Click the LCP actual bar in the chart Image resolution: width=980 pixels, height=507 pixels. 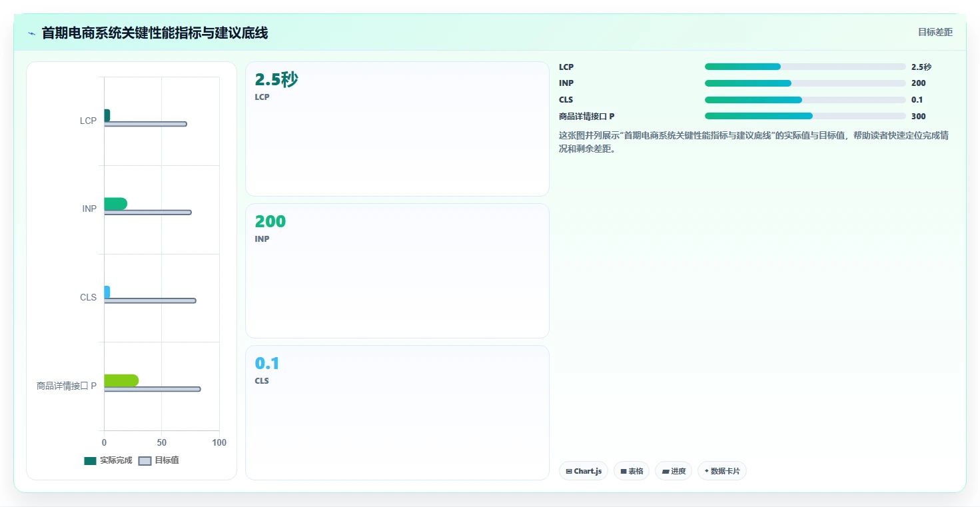click(x=107, y=115)
